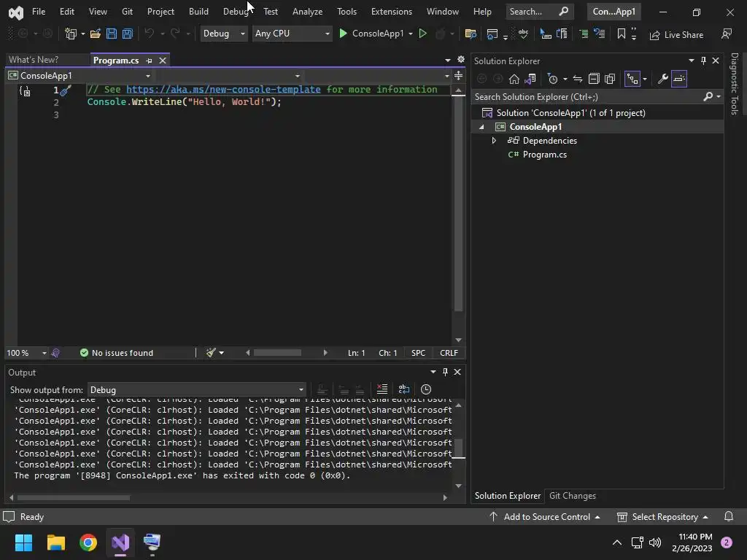The image size is (747, 560).
Task: Click the CRLF line ending indicator
Action: point(449,353)
